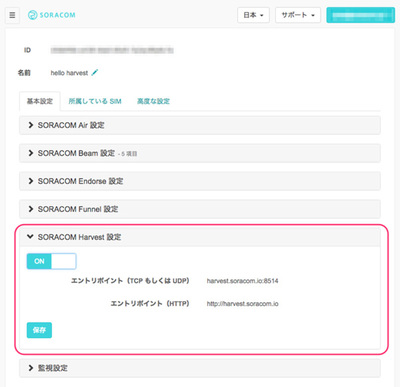Expand SORACOM Air 設定 section
The height and width of the screenshot is (387, 400).
(x=200, y=125)
